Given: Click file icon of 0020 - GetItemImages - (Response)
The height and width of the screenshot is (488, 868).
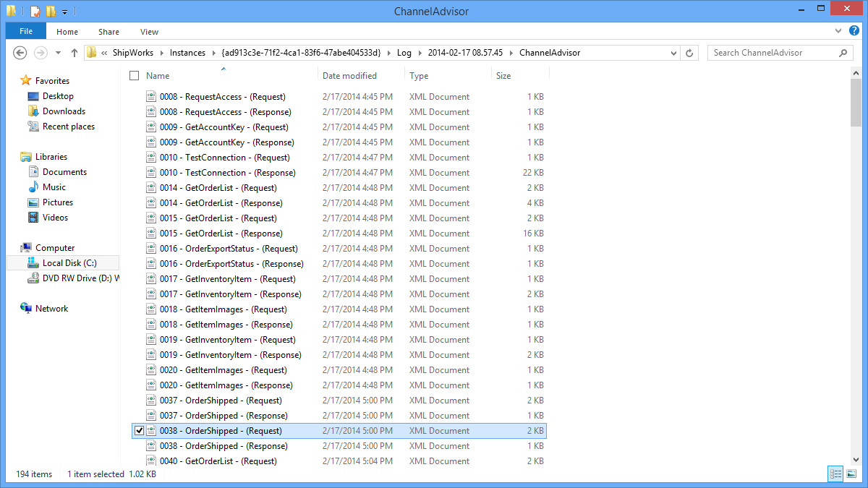Looking at the screenshot, I should coord(152,385).
